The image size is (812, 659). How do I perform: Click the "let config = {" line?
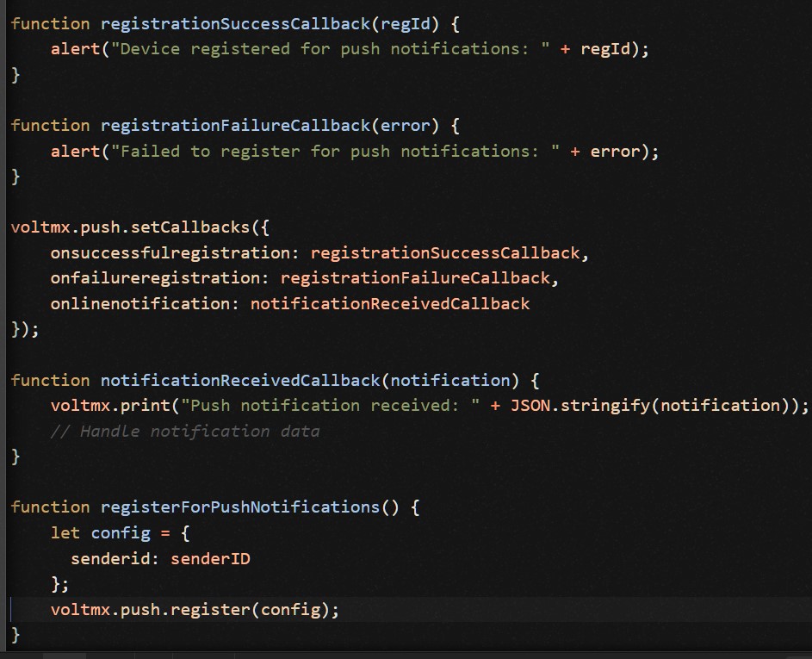click(x=121, y=533)
